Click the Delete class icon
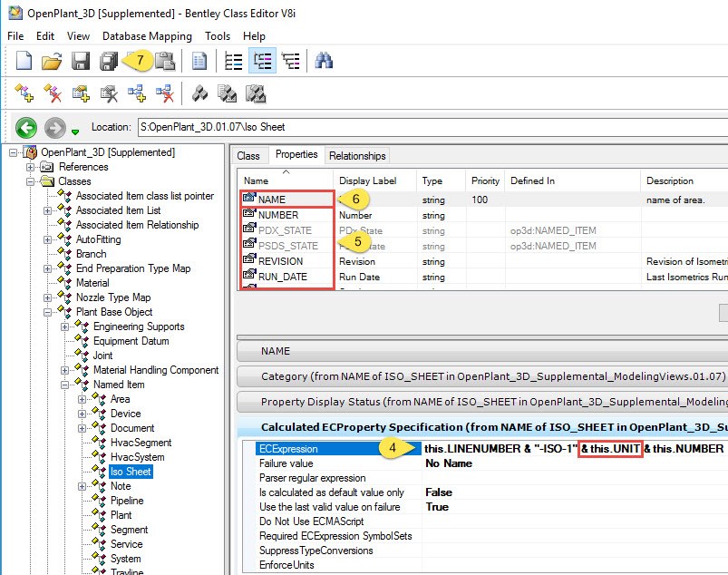This screenshot has height=575, width=728. point(53,93)
